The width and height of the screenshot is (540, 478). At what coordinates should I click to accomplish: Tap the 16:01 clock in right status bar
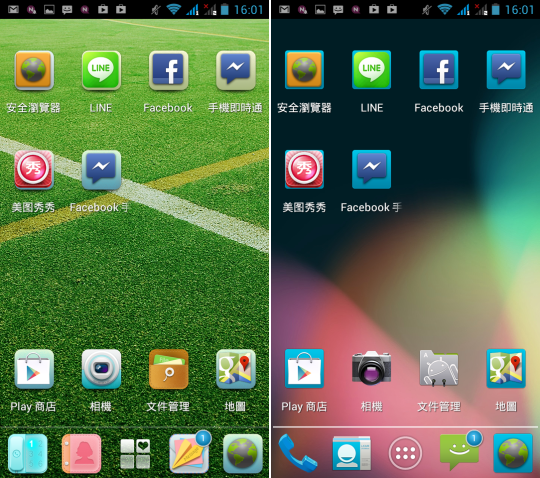519,10
